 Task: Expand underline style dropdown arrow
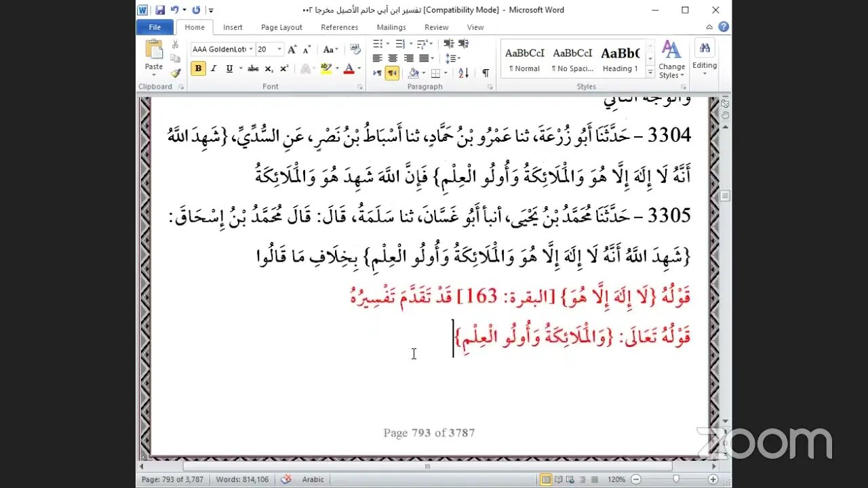(239, 68)
